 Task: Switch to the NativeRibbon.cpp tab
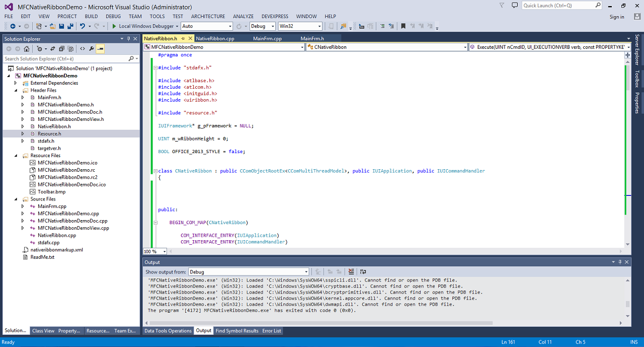[215, 38]
